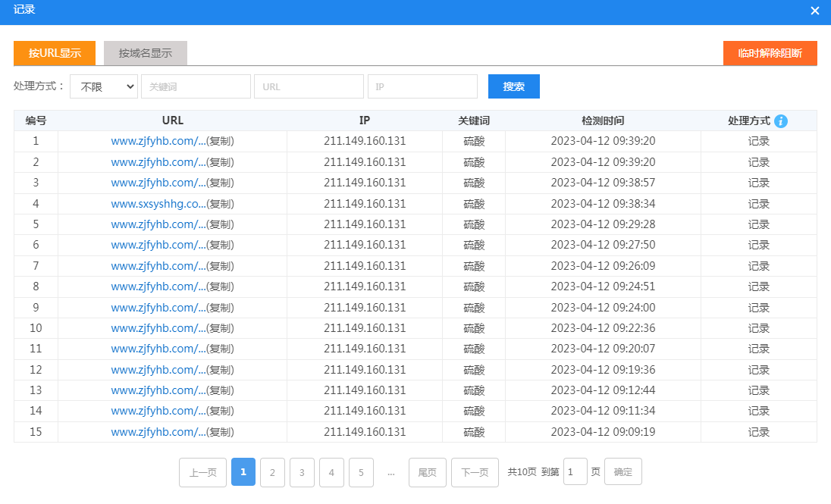Screen dimensions: 831x504
Task: Click the info icon beside 处理方式 header
Action: pos(781,121)
